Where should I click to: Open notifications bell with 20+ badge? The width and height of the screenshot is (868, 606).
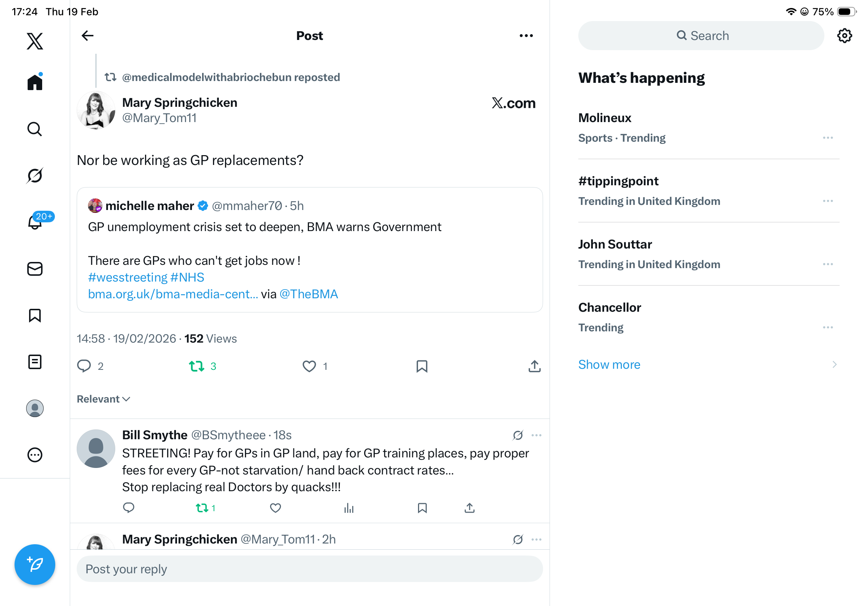pos(36,222)
